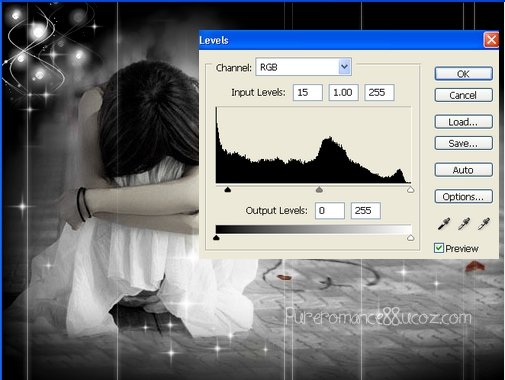Select the gray point eyedropper
This screenshot has width=505, height=380.
click(x=464, y=224)
